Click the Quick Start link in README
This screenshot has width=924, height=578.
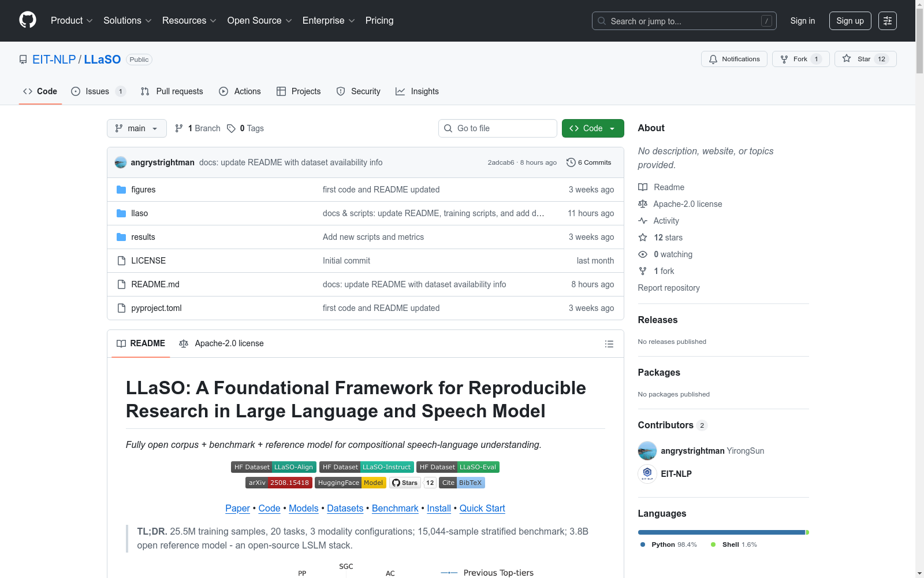tap(482, 508)
